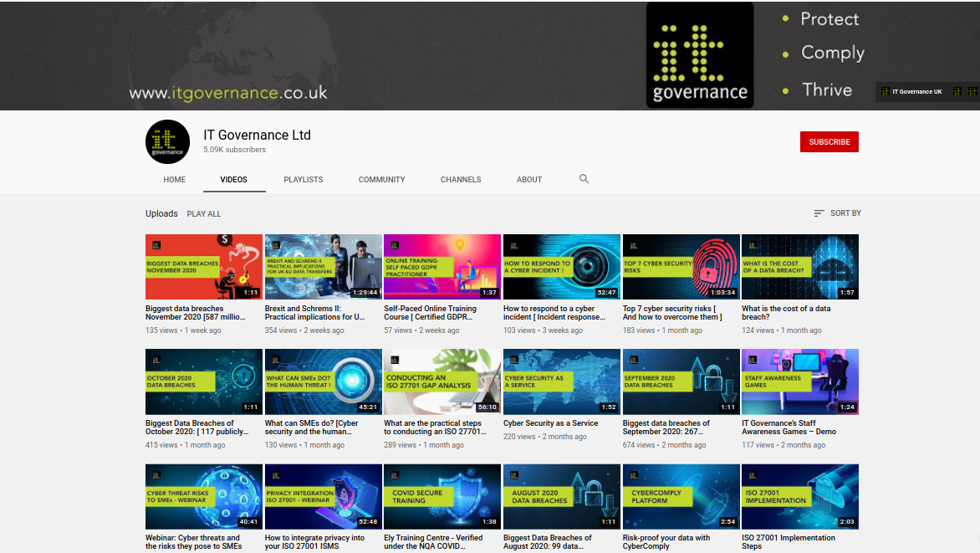Open ISO 27001 Implementation thumbnail
The image size is (980, 553).
pyautogui.click(x=800, y=497)
